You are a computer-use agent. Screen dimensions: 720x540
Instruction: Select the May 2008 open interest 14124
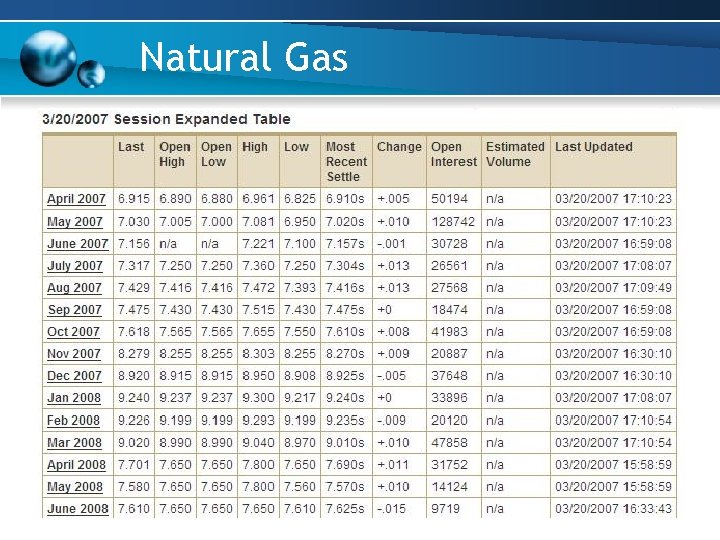click(449, 487)
